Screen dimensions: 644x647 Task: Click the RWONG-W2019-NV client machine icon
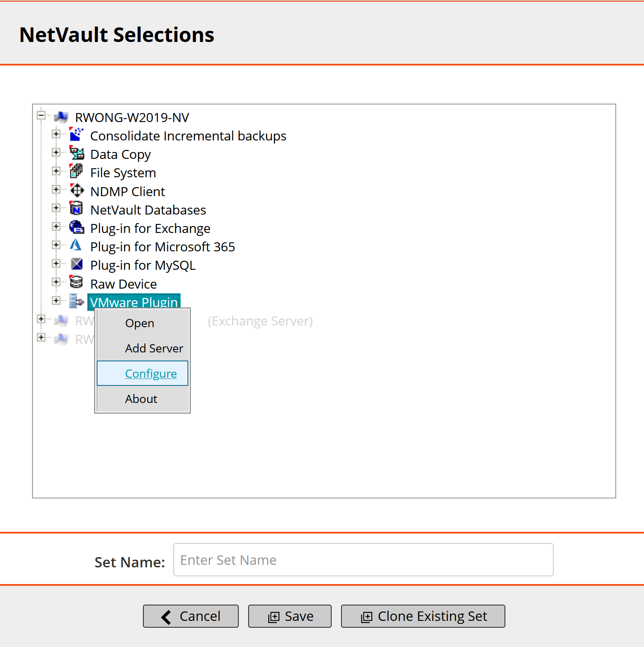[x=61, y=116]
